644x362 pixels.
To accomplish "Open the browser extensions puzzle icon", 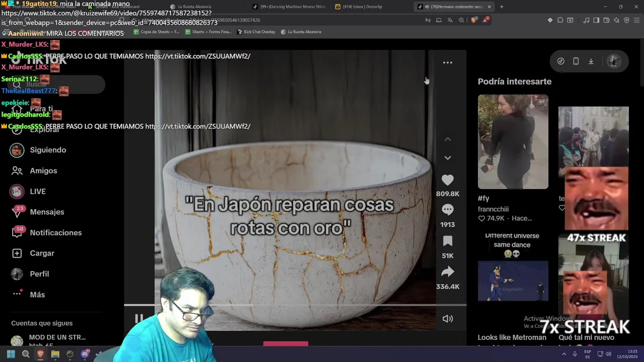I will point(560,20).
